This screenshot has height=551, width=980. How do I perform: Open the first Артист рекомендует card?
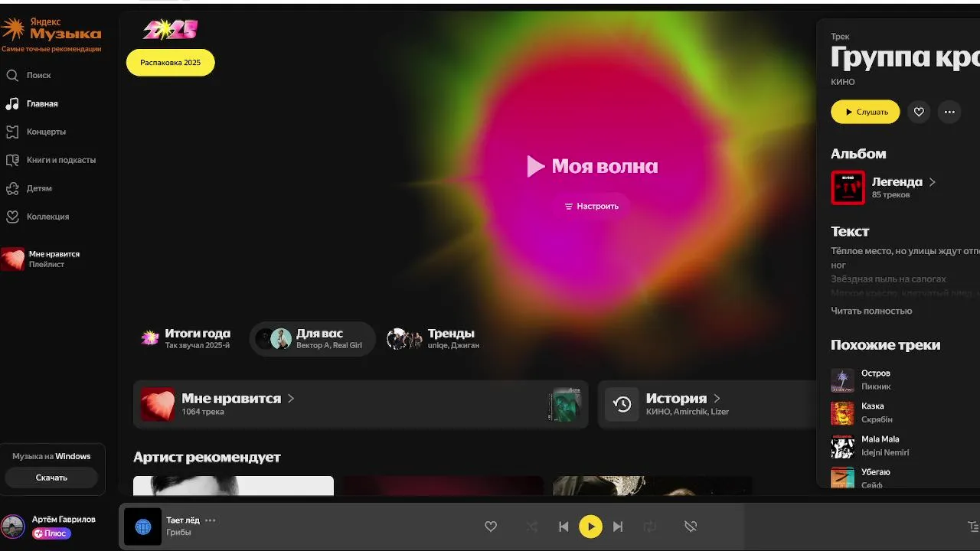234,486
